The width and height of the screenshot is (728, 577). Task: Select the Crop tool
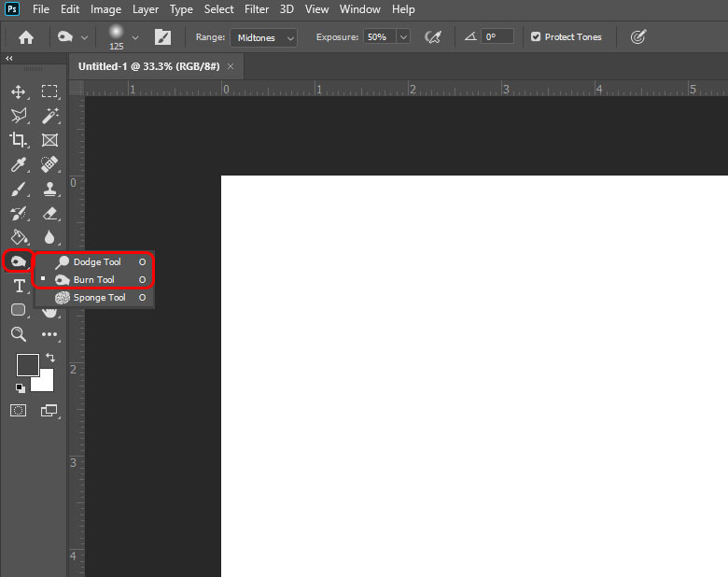coord(19,140)
